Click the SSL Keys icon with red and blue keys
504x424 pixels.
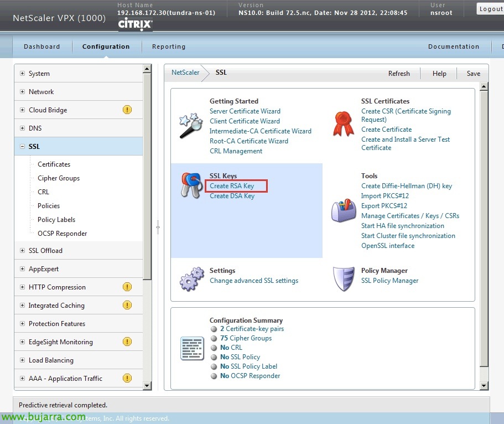point(192,185)
